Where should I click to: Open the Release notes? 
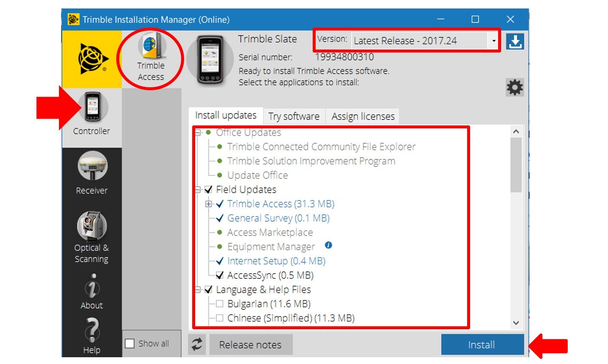pyautogui.click(x=250, y=345)
